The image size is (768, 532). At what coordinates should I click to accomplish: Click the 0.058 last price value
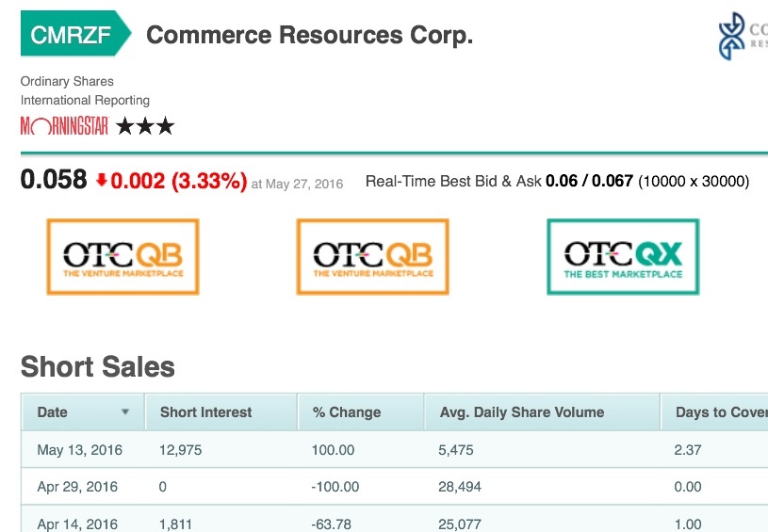[x=54, y=179]
